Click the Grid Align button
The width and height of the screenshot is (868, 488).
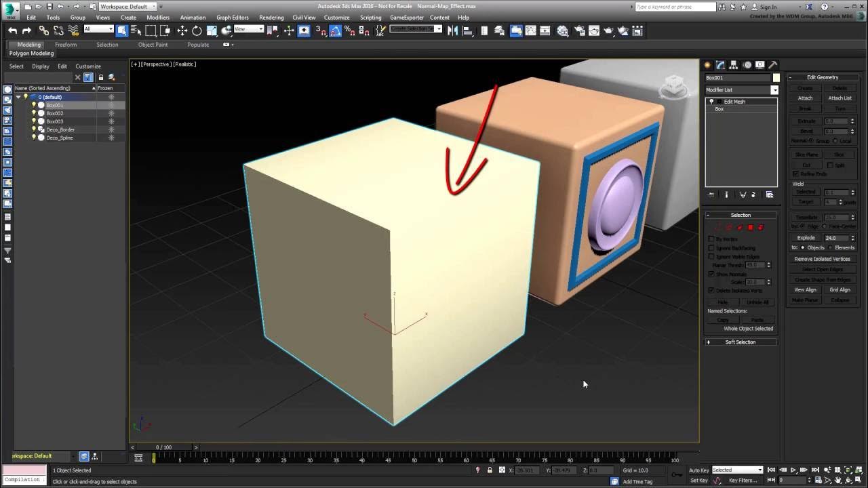click(840, 289)
